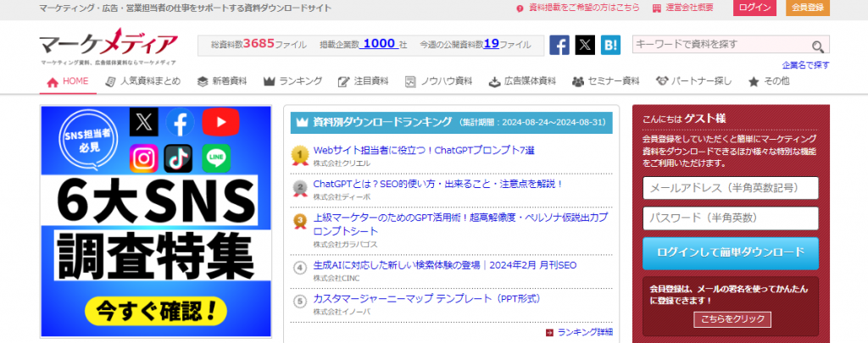Click the Facebook share icon in header
This screenshot has width=868, height=343.
pyautogui.click(x=559, y=45)
